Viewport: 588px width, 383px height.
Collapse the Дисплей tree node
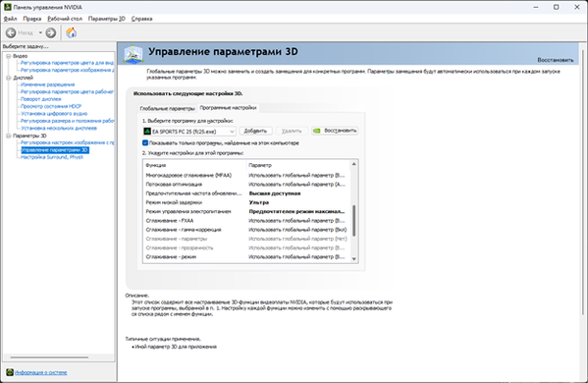8,78
